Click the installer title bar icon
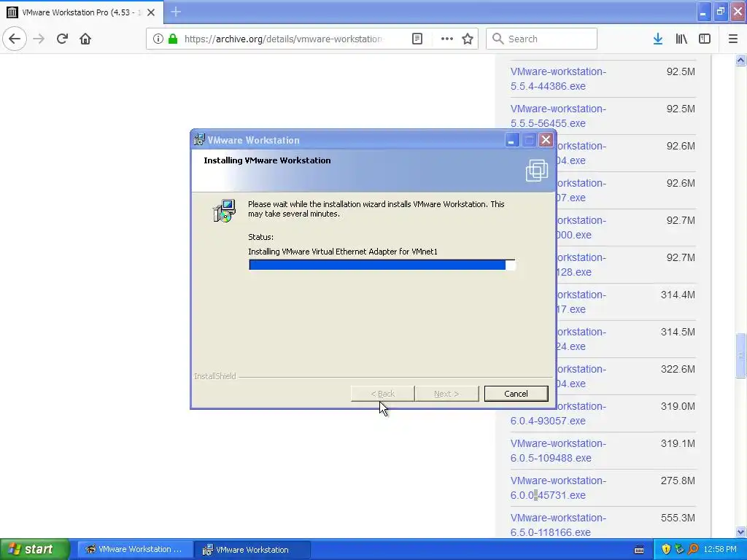747x560 pixels. tap(200, 140)
